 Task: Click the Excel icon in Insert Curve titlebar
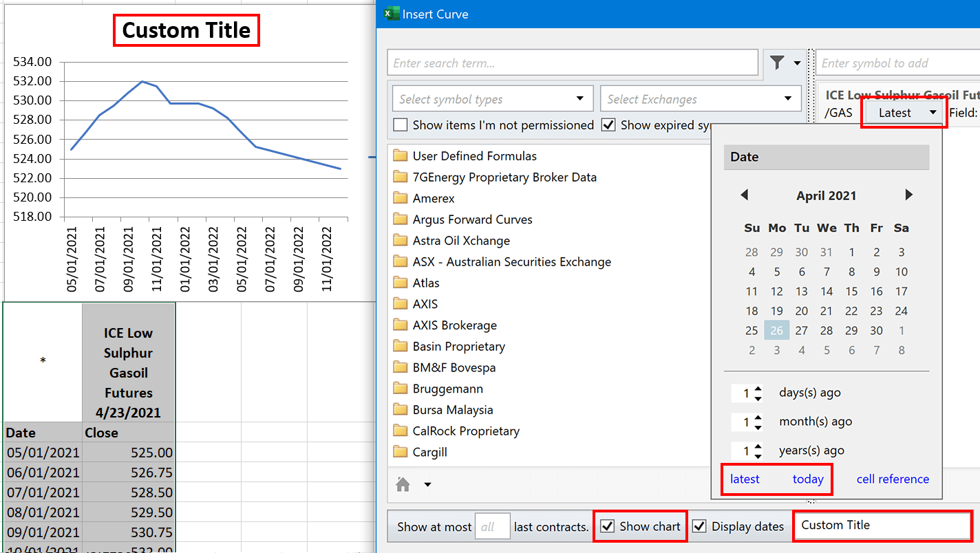(x=392, y=14)
